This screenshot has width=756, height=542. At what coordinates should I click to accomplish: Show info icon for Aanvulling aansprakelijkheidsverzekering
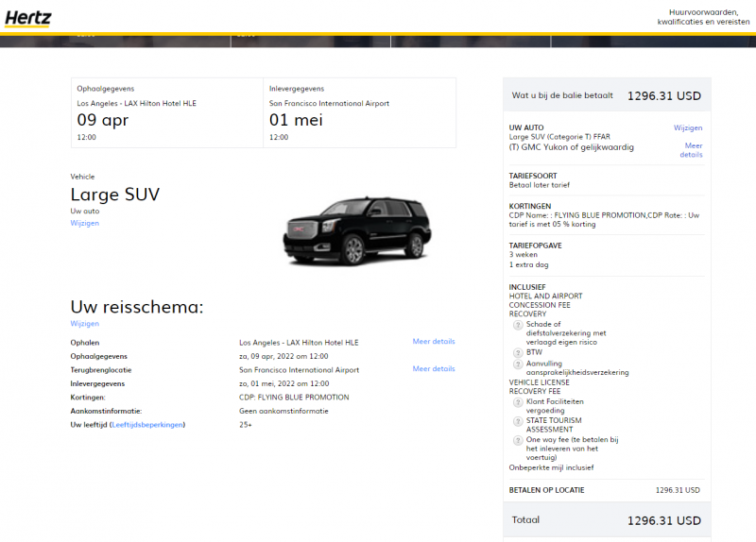pyautogui.click(x=518, y=364)
